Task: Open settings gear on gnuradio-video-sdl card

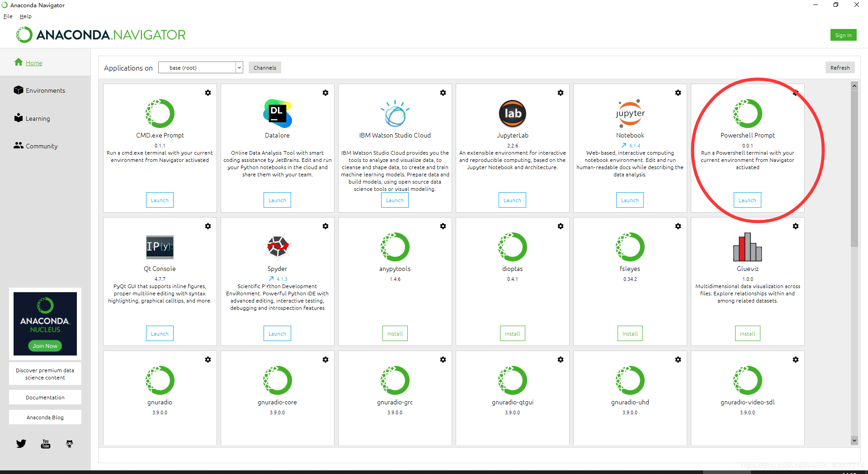Action: coord(796,360)
